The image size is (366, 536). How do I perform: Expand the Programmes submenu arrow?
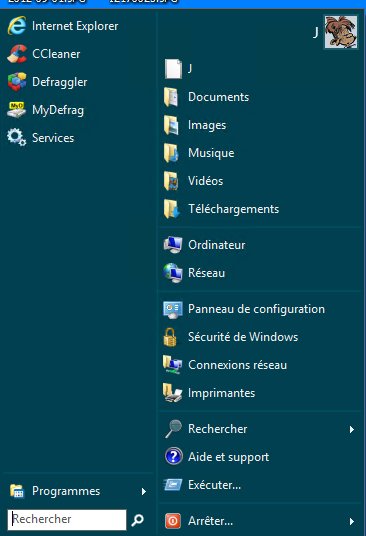click(x=144, y=492)
